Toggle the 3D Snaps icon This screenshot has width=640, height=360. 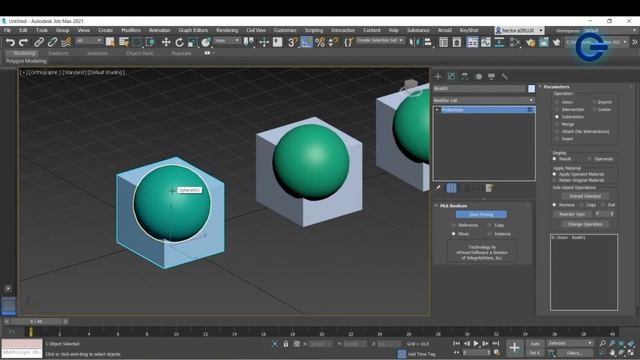click(293, 42)
